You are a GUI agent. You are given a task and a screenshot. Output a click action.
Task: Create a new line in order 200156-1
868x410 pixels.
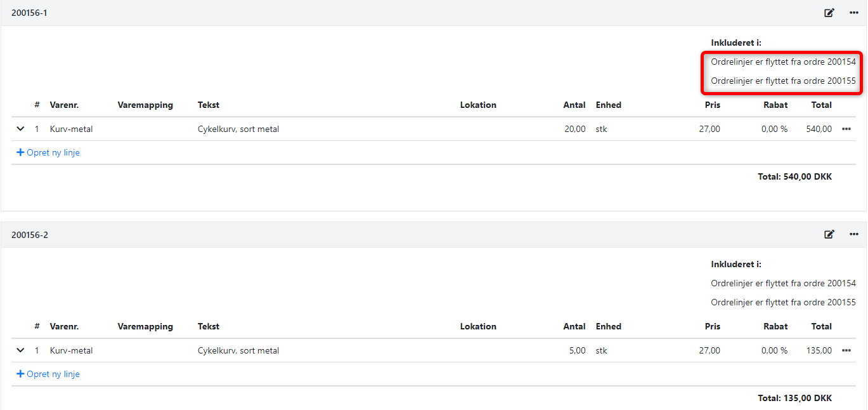[x=48, y=152]
